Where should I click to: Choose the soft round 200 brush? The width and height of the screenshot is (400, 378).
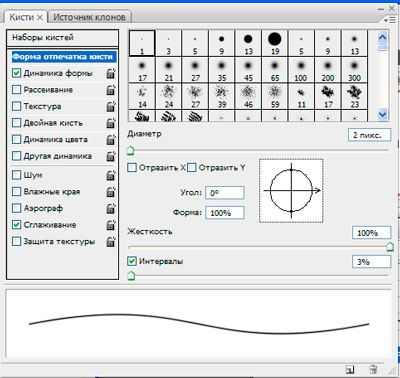point(328,70)
